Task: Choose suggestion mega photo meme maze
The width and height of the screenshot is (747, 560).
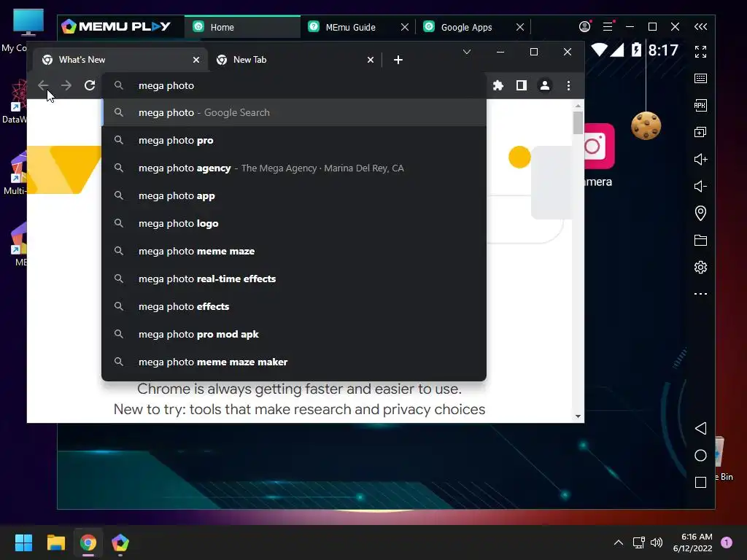Action: point(294,251)
